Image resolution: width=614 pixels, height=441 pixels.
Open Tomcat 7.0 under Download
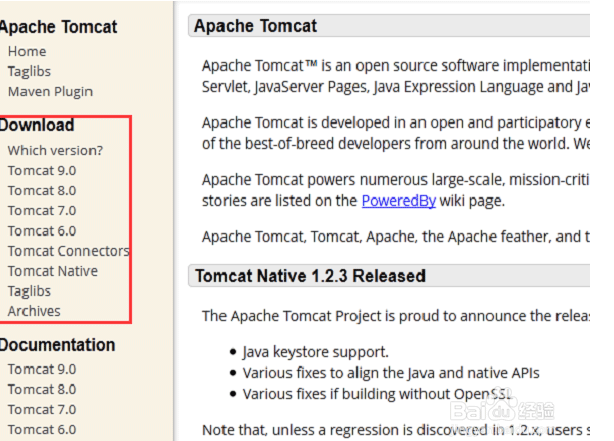[x=42, y=211]
